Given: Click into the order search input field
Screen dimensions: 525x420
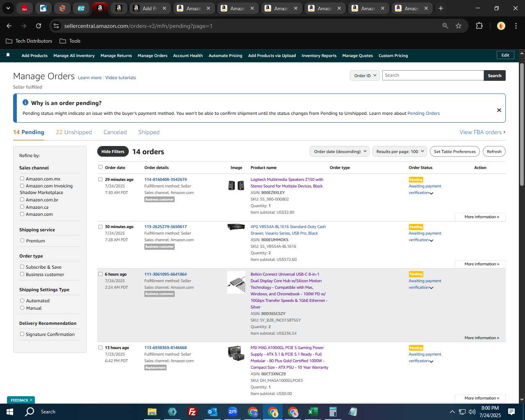Looking at the screenshot, I should (x=433, y=75).
